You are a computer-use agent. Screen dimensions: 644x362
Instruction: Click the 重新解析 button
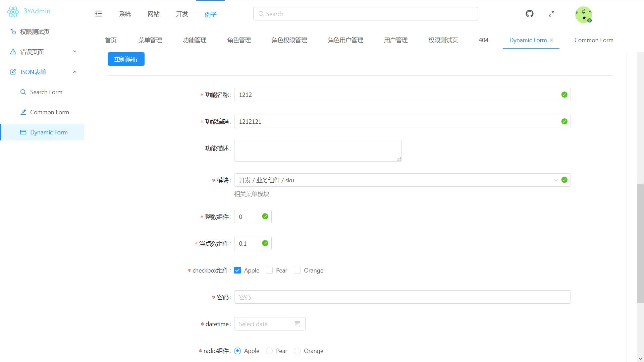click(126, 59)
